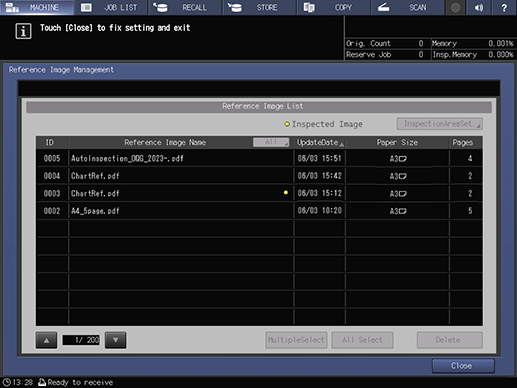This screenshot has height=388, width=517.
Task: Open the STORE tab
Action: tap(260, 7)
